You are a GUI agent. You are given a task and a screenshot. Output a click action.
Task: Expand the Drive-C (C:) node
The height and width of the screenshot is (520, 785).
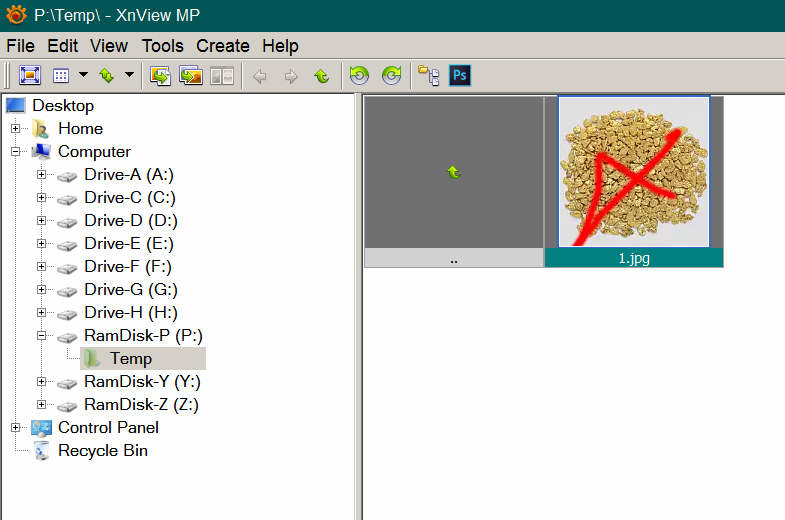(42, 198)
